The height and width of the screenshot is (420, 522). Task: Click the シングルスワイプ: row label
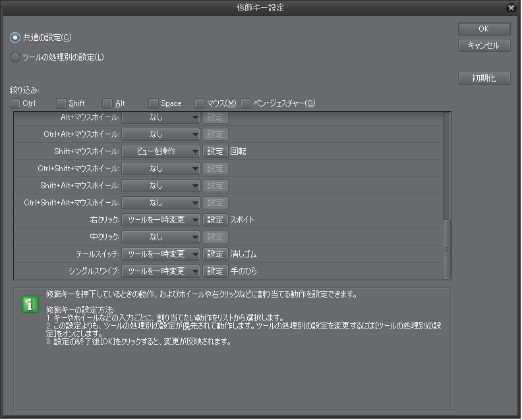pos(94,271)
